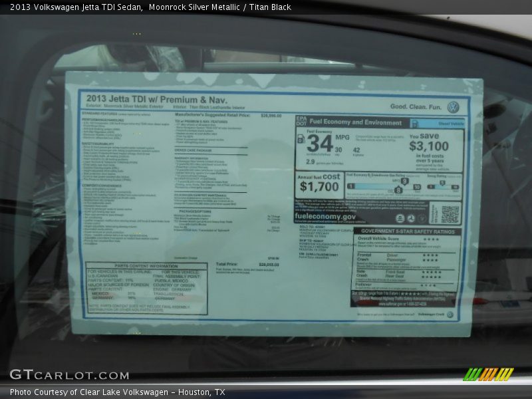The image size is (532, 399).
Task: Select the QR code on the fuel label
Action: 450,213
